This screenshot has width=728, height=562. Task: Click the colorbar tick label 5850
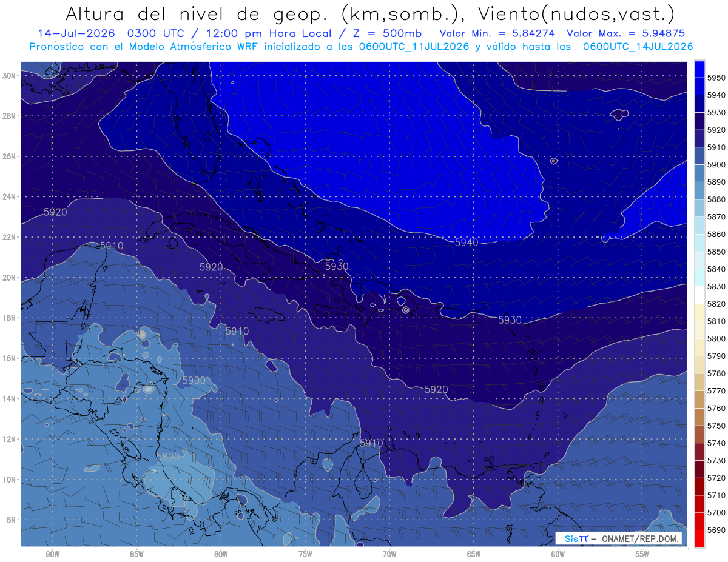pyautogui.click(x=716, y=252)
